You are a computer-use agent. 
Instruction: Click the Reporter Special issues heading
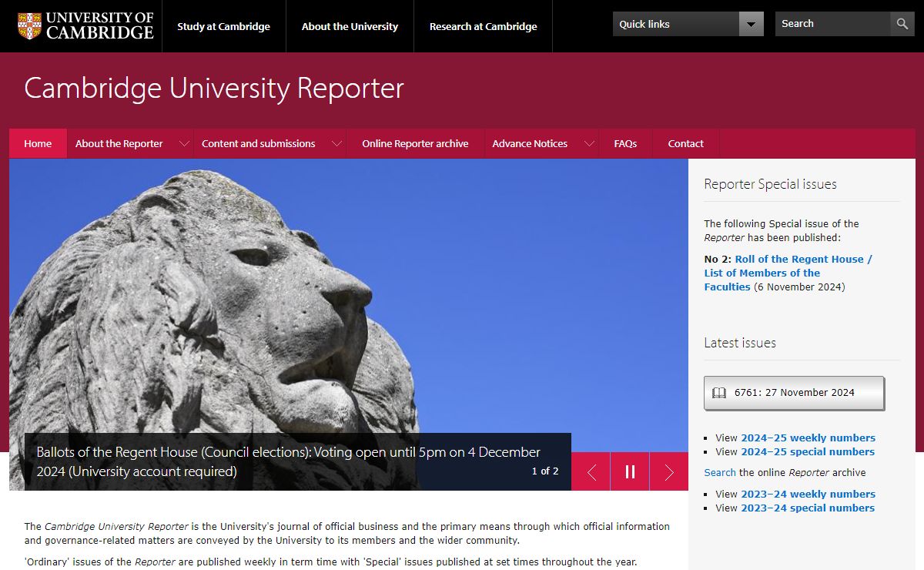(770, 184)
